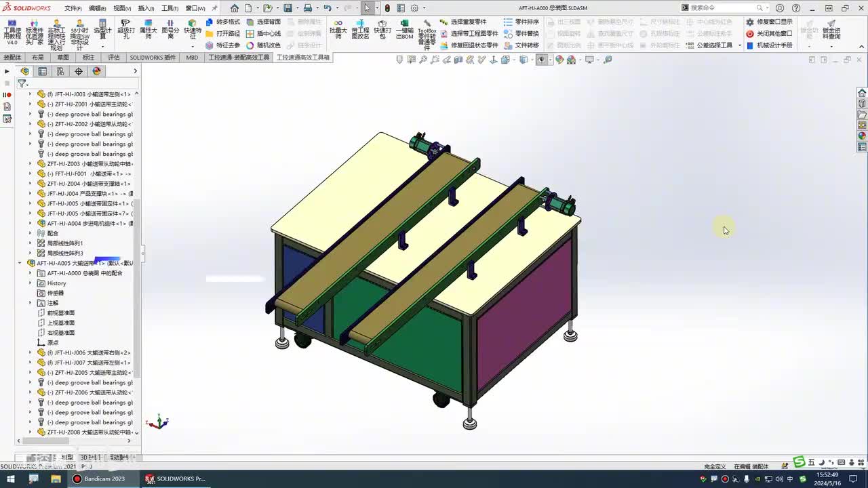Click the Save icon in the title bar
This screenshot has width=868, height=488.
point(288,8)
